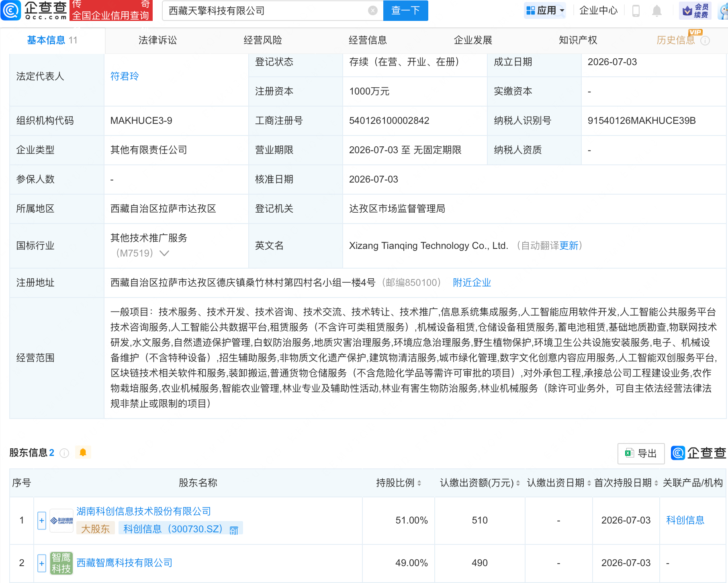Open notifications bell in the header

[x=657, y=11]
